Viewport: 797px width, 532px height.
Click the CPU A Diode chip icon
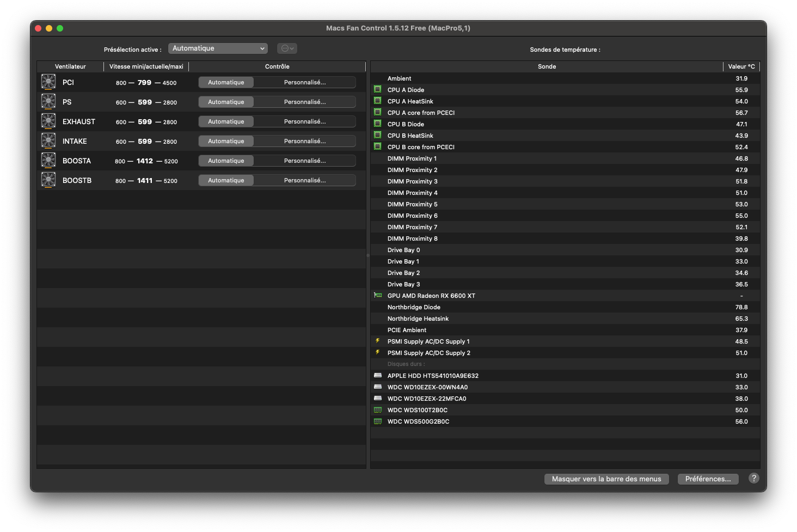click(378, 89)
